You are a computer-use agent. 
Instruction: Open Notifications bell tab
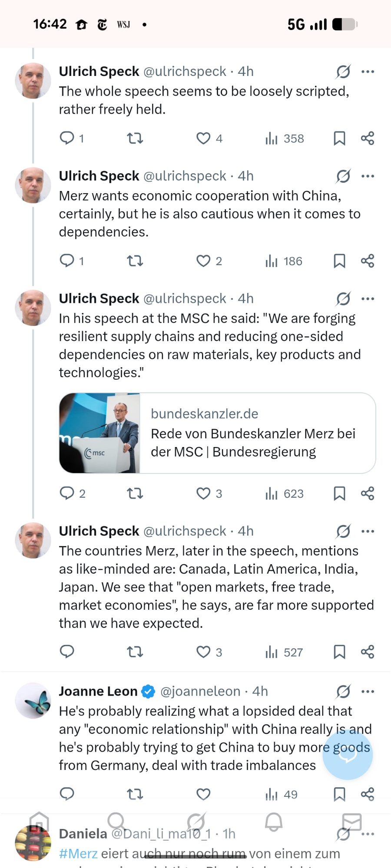[x=274, y=822]
